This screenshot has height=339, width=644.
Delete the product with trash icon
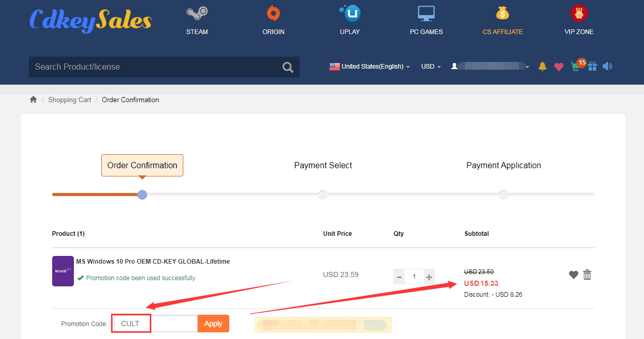click(587, 275)
